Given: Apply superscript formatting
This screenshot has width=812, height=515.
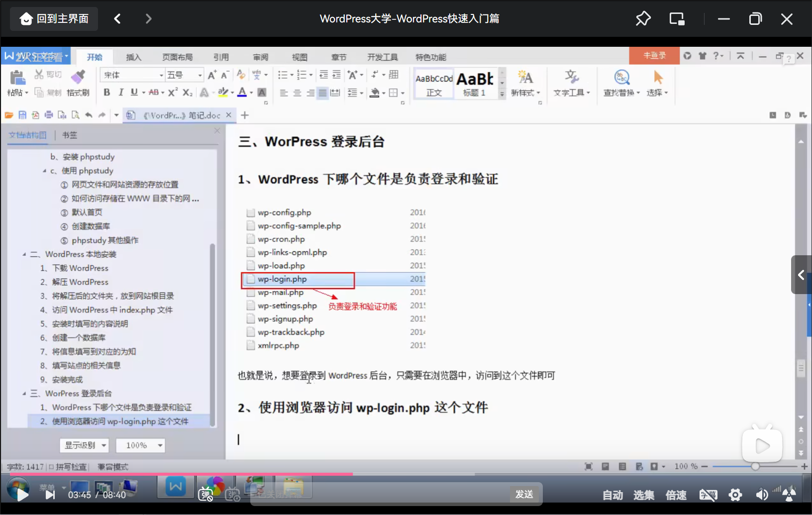Looking at the screenshot, I should coord(172,92).
